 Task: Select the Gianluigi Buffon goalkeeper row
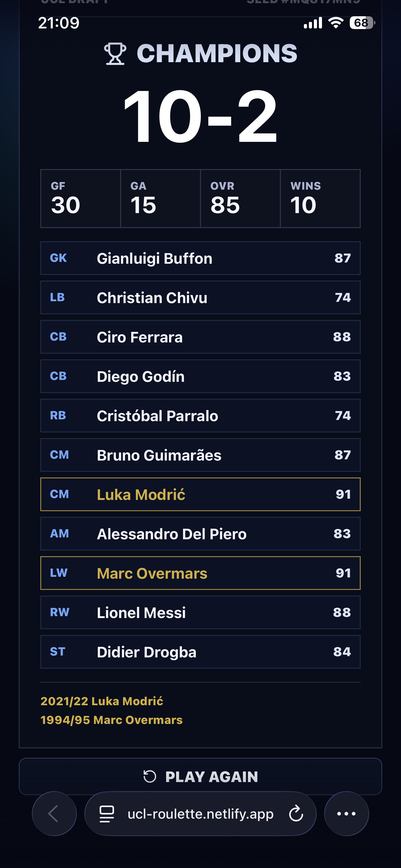coord(200,258)
